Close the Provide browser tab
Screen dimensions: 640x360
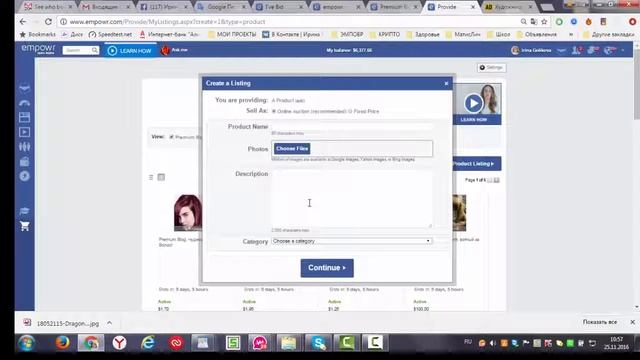473,7
